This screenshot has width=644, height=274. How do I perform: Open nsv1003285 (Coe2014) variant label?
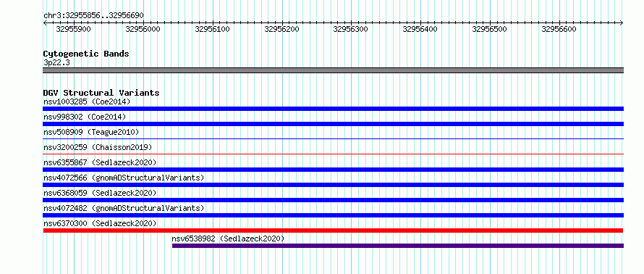87,101
